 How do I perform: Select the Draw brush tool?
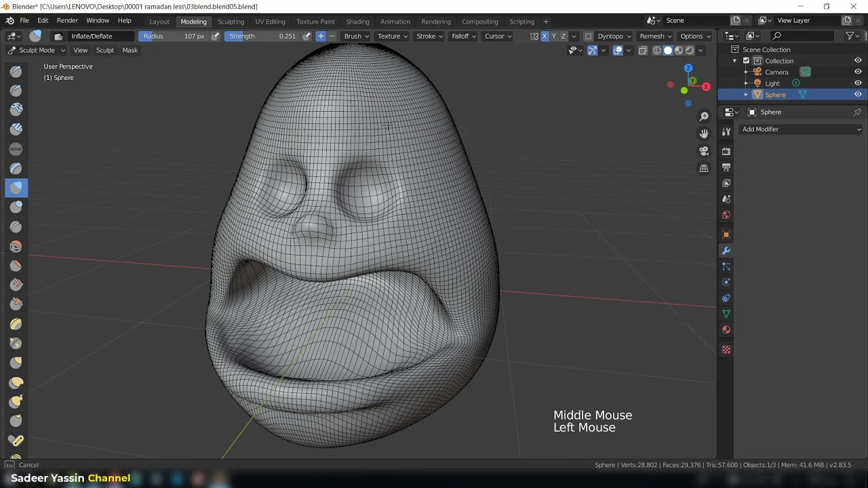click(16, 72)
